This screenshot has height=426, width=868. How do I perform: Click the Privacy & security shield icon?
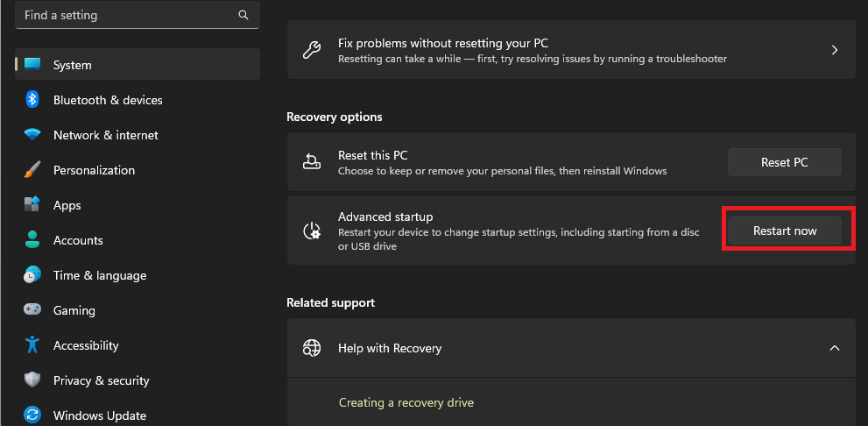tap(32, 380)
